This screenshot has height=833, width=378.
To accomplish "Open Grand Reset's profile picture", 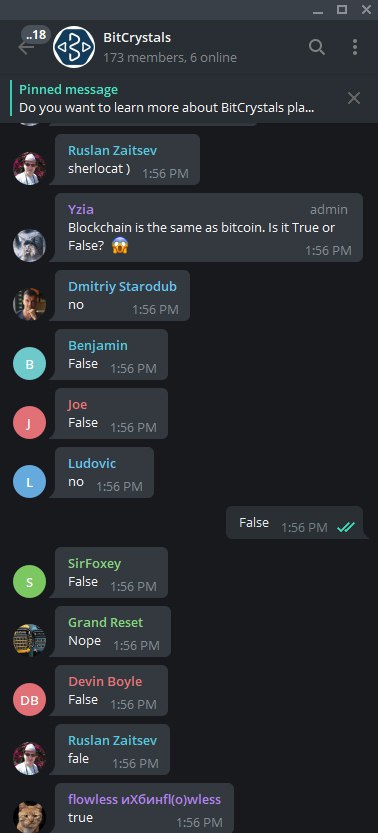I will coord(29,641).
